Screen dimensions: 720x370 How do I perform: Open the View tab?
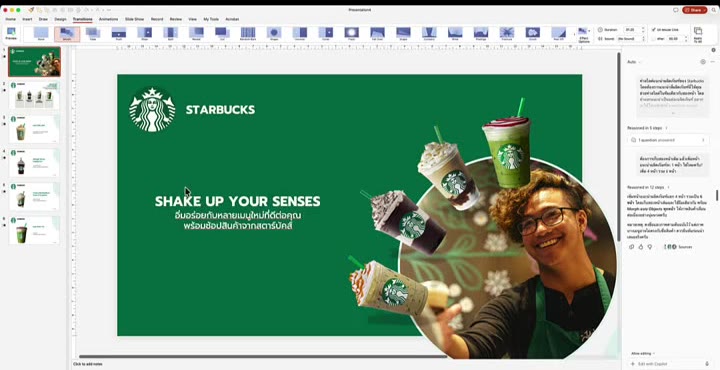(x=192, y=19)
